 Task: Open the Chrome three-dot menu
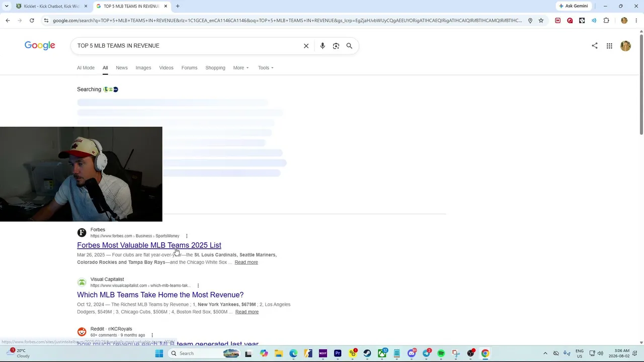pos(636,21)
